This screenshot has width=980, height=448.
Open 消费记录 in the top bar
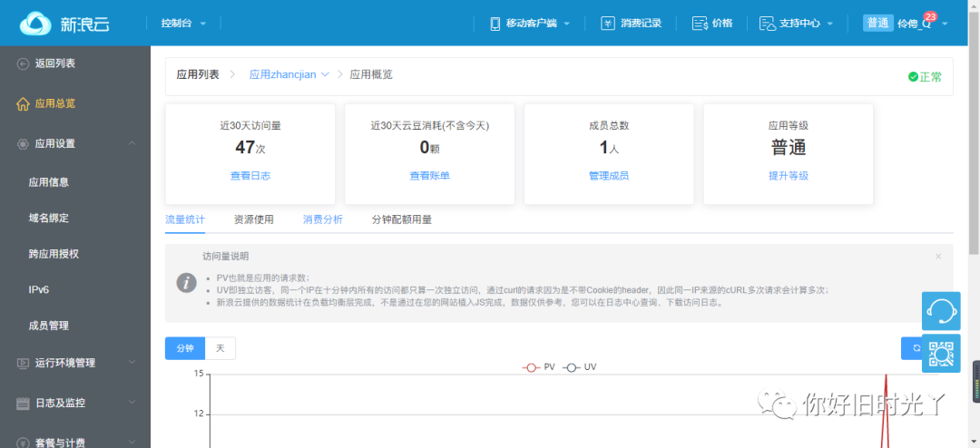click(642, 24)
